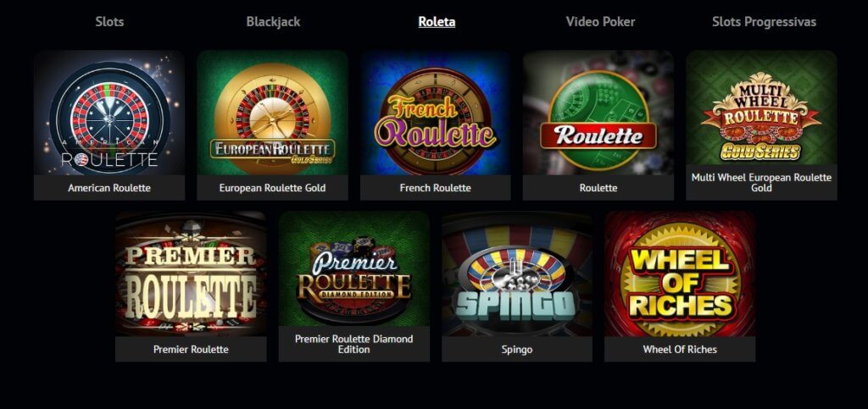Launch the Spingo game thumbnail
Viewport: 868px width, 409px height.
pos(517,274)
